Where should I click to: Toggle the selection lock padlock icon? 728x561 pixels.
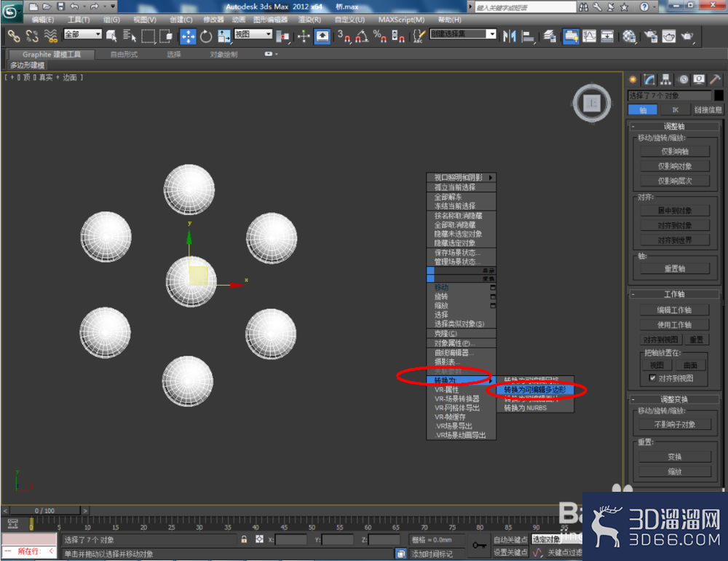244,539
